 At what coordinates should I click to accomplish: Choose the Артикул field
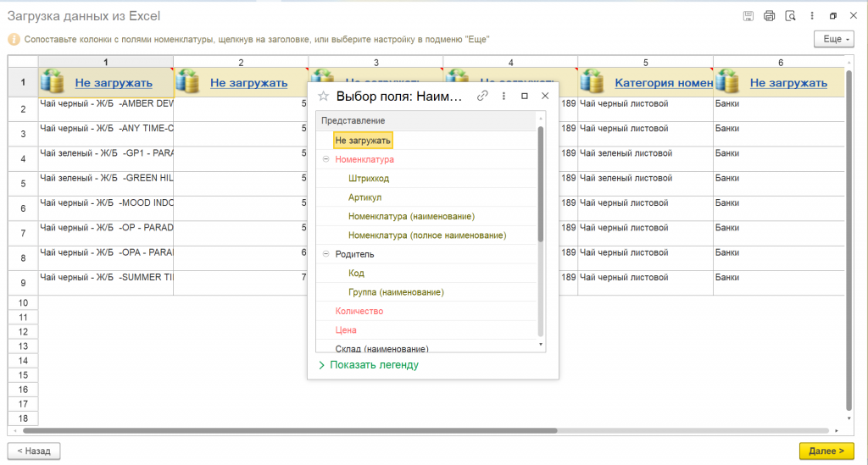point(364,197)
